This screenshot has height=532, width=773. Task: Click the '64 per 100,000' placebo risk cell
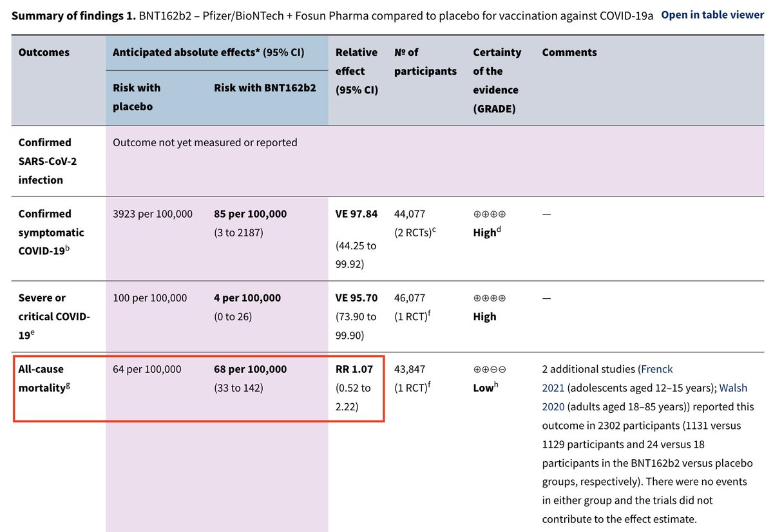tap(147, 370)
